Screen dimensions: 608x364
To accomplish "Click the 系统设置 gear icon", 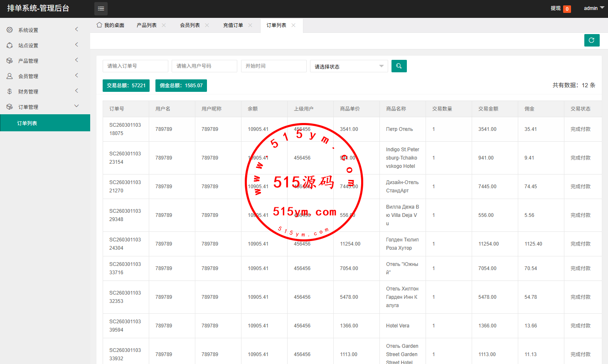I will (x=10, y=30).
